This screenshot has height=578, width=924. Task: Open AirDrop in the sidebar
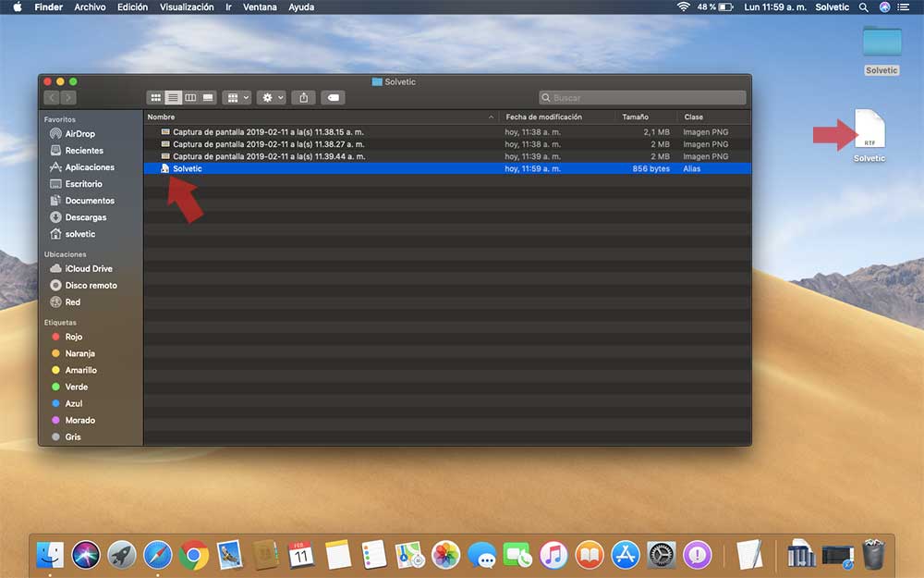[72, 134]
